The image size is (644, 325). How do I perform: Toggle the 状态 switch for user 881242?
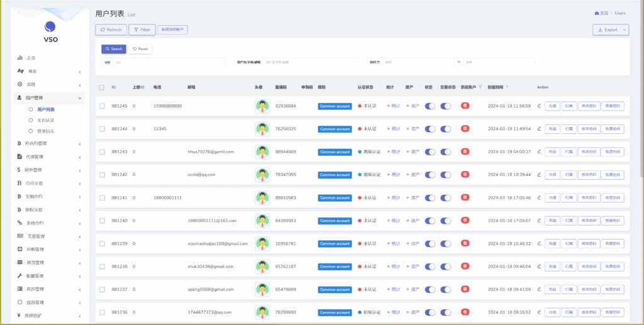pyautogui.click(x=430, y=175)
